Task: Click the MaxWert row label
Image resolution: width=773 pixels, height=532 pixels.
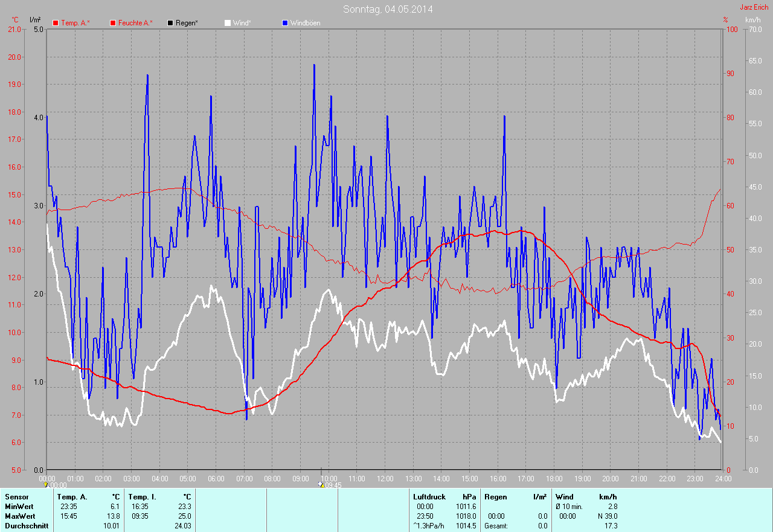Action: click(20, 516)
